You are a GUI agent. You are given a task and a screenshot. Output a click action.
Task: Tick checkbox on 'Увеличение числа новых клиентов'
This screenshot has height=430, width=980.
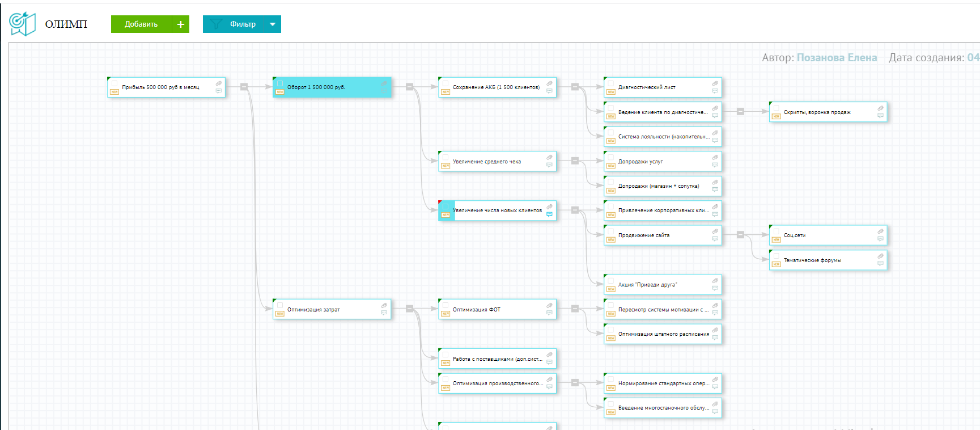click(x=446, y=206)
